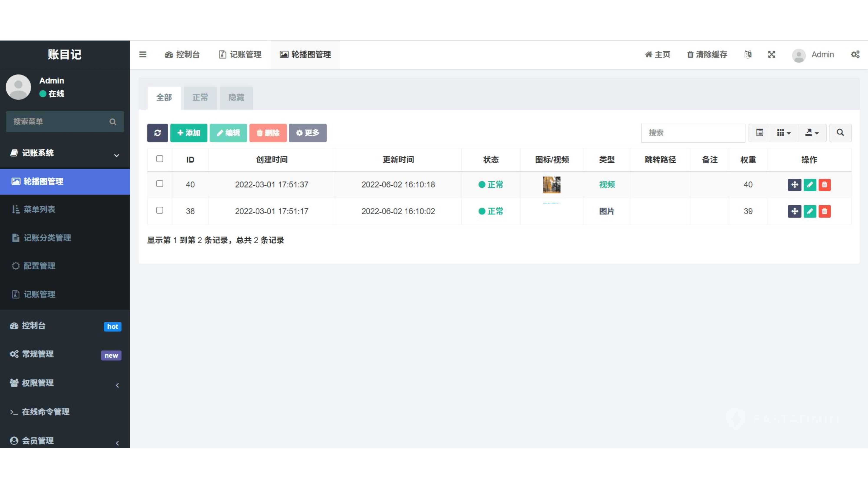Click the 账目记 site title
The image size is (868, 488).
[x=64, y=54]
